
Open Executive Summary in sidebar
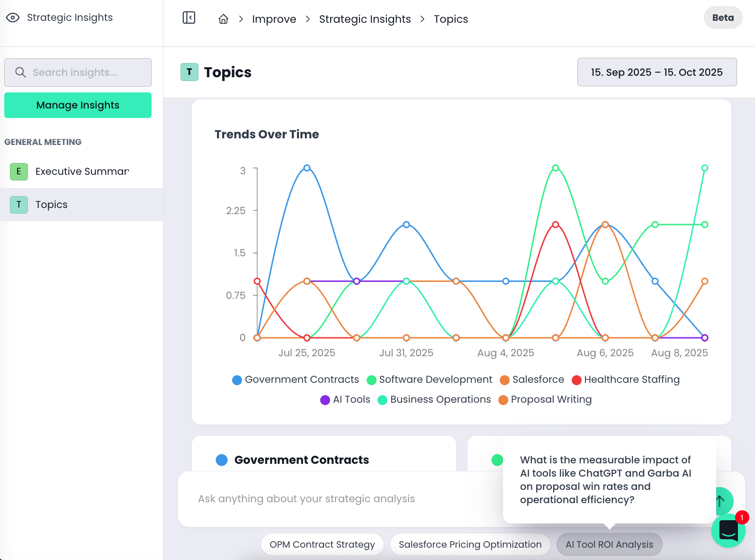click(x=82, y=172)
